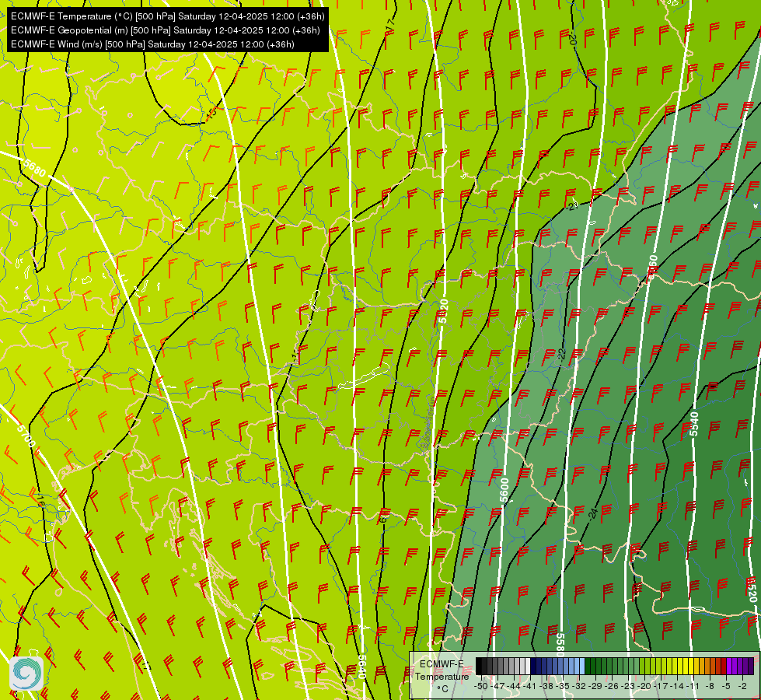Click the -8 tick label on temperature scale
This screenshot has height=700, width=761.
(710, 686)
